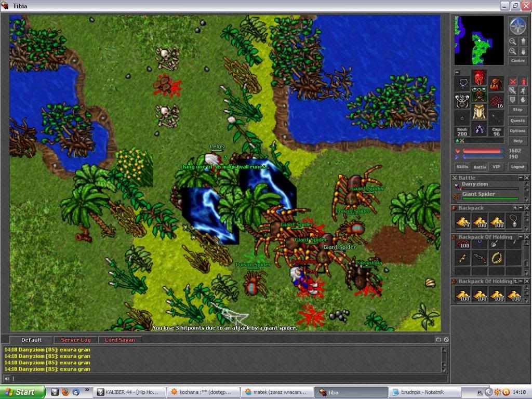Enable offensive fight mode with crossed swords
Image resolution: width=532 pixels, height=399 pixels.
(512, 82)
